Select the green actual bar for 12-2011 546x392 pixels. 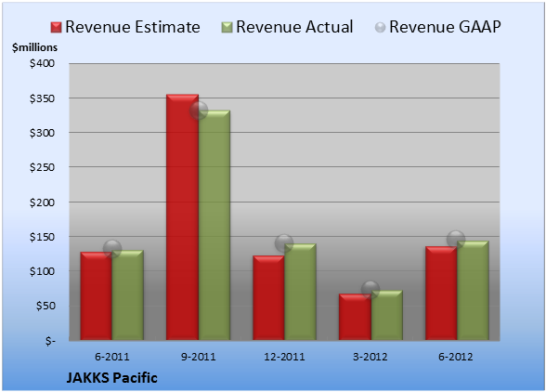300,292
